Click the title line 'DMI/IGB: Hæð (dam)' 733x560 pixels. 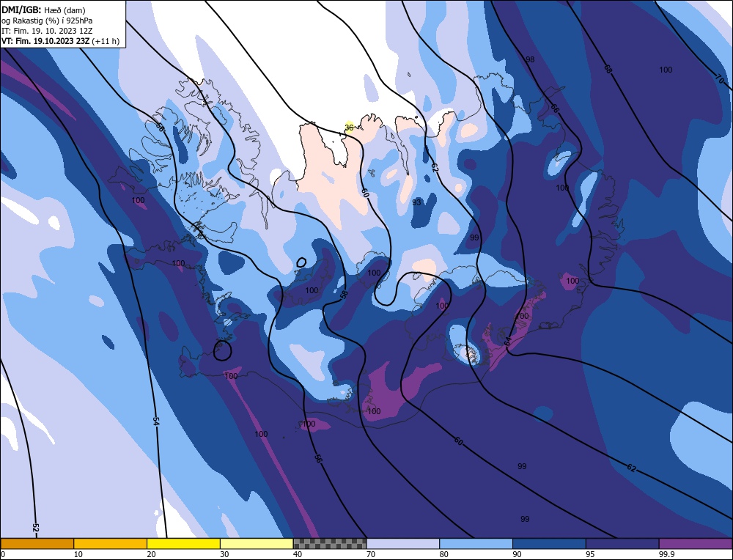43,10
